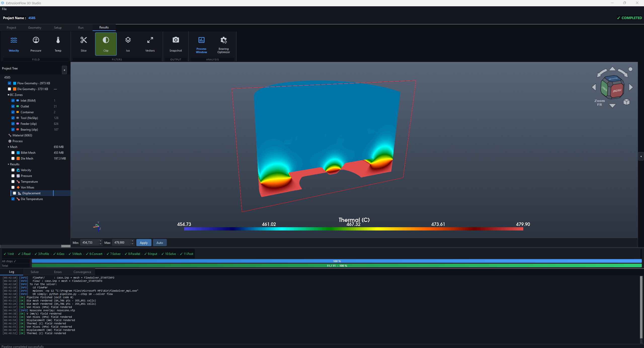The image size is (644, 348).
Task: Reset range with the Auto button
Action: [x=160, y=243]
